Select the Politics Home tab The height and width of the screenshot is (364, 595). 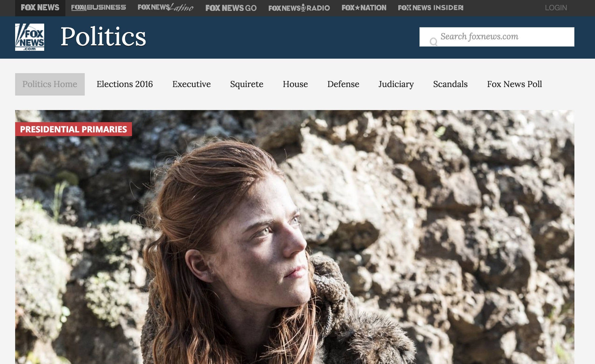coord(50,84)
